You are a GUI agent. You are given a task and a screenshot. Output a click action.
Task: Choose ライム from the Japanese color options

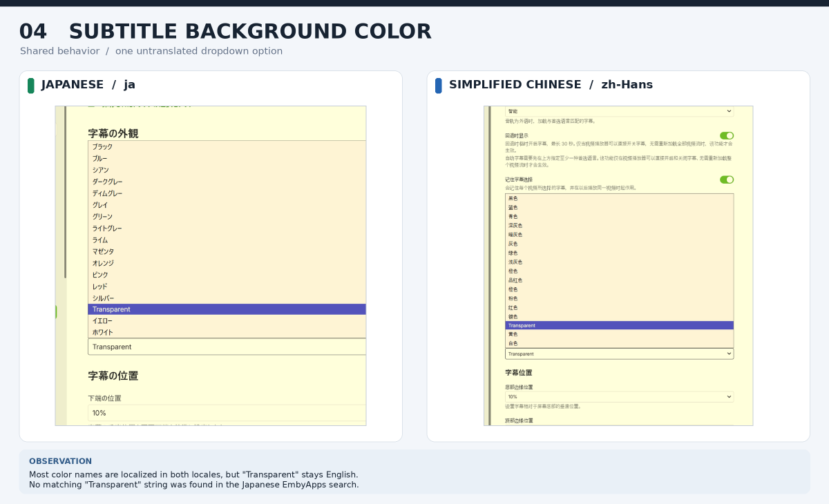[x=227, y=240]
